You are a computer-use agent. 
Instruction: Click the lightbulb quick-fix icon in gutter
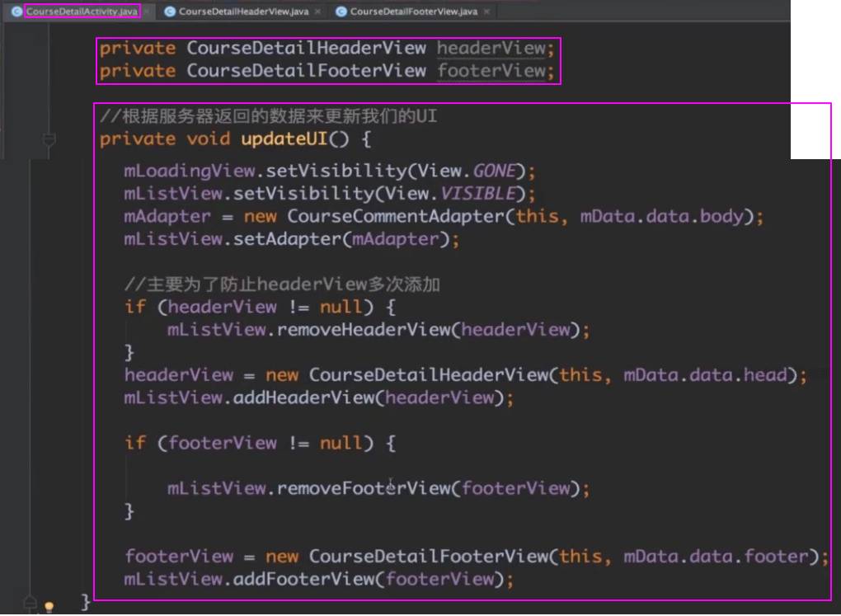(x=49, y=607)
